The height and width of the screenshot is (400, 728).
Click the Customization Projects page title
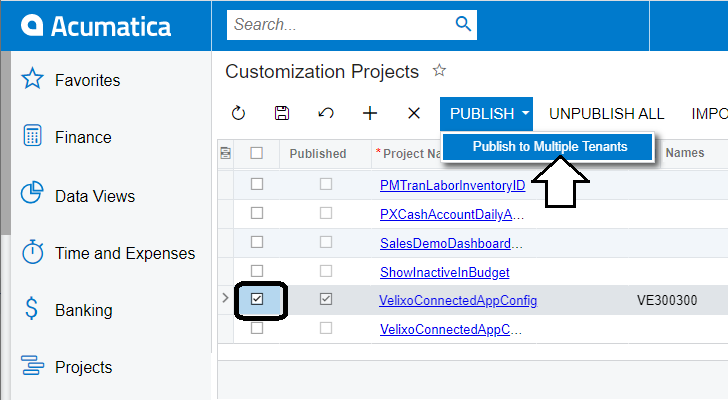(x=322, y=71)
